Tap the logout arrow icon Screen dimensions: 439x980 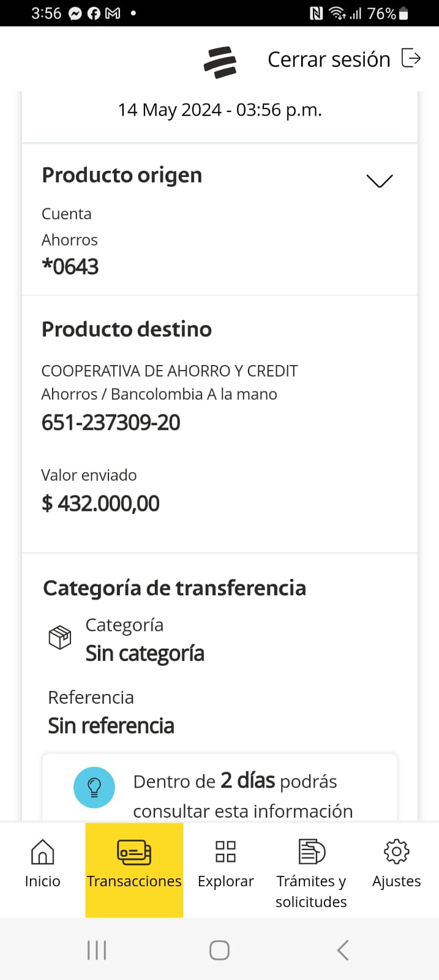click(x=411, y=58)
